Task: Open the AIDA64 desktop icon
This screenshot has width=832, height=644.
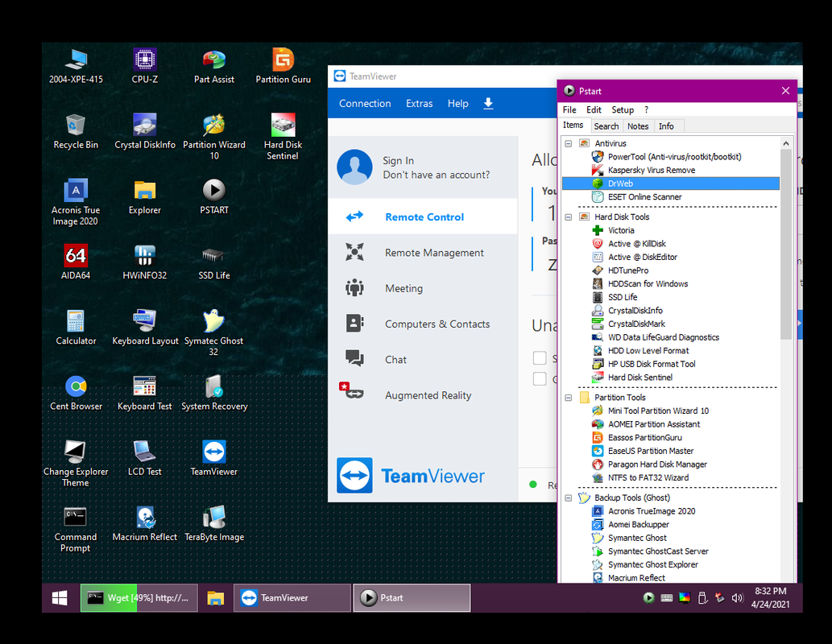Action: 76,262
